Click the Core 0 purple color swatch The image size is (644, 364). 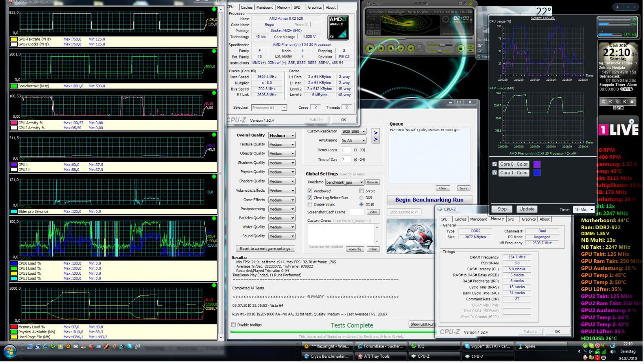(x=537, y=164)
